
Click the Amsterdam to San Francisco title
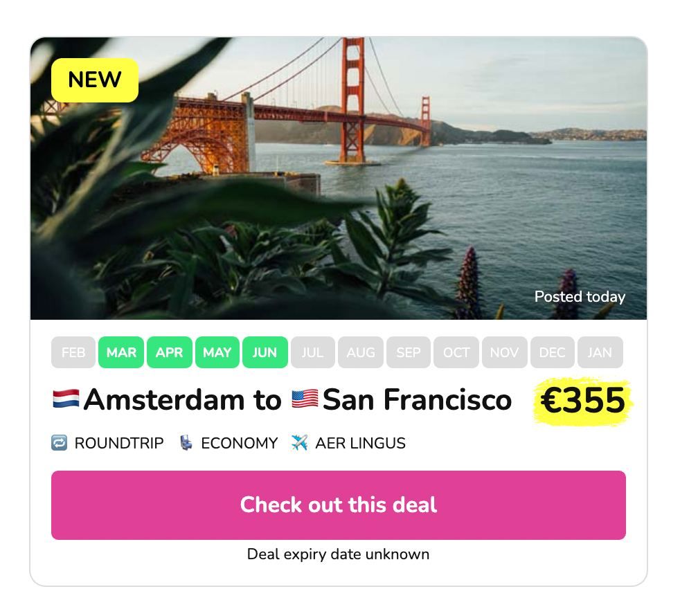point(282,399)
